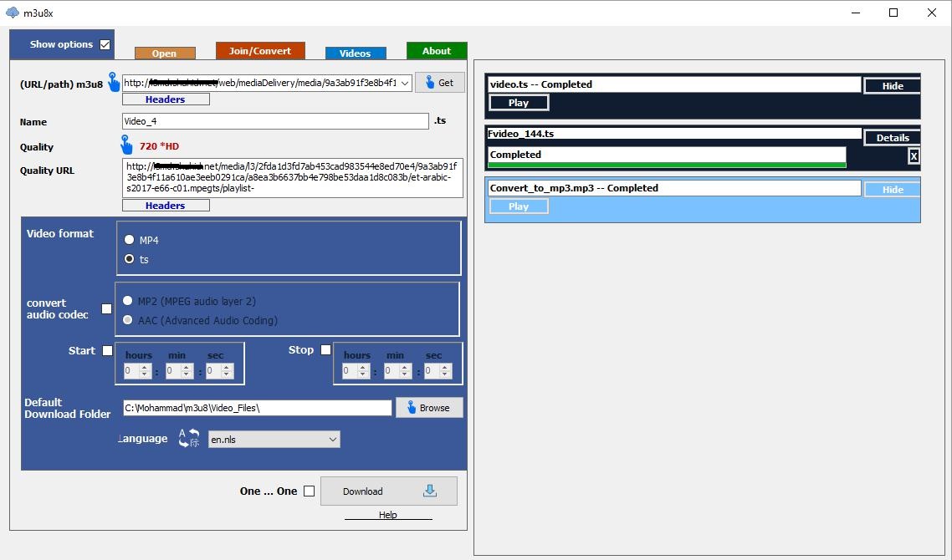Click the language translate icon
This screenshot has width=952, height=560.
click(189, 438)
